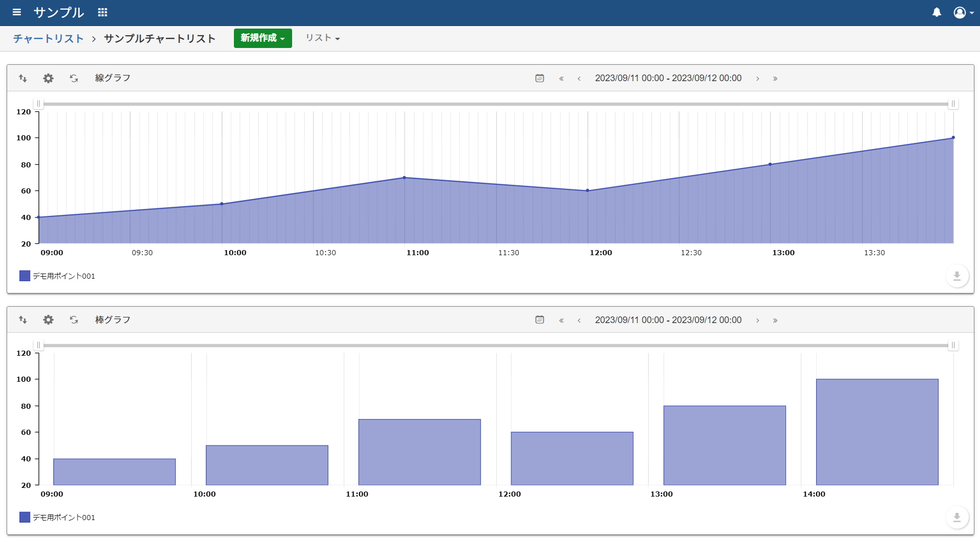
Task: Open the user account menu
Action: [x=964, y=12]
